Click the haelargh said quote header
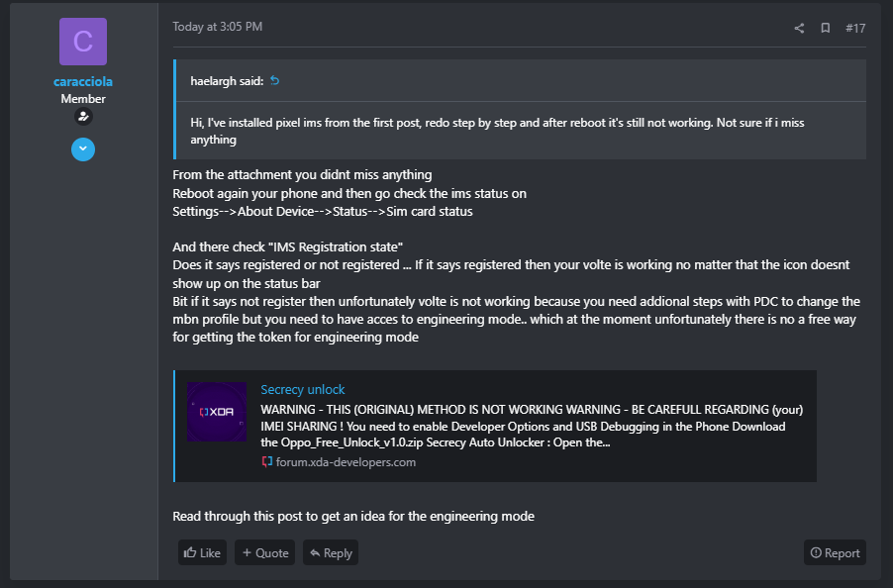 (227, 81)
